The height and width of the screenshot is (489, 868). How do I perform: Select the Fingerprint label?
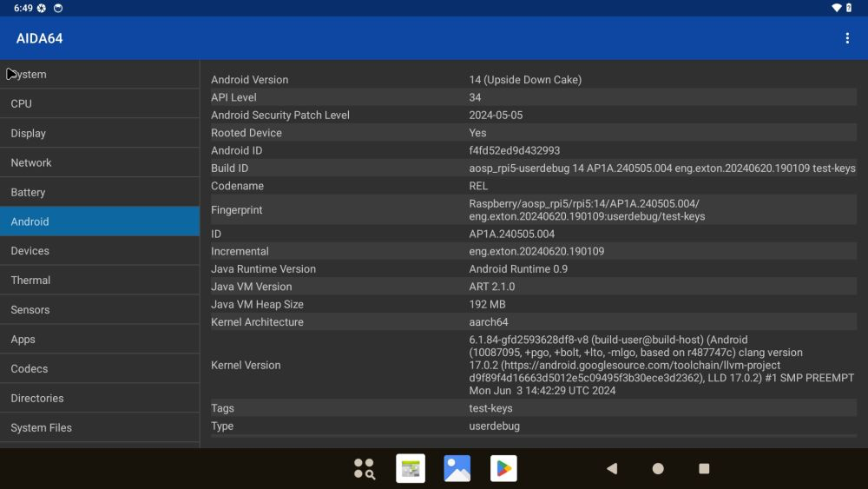[236, 210]
